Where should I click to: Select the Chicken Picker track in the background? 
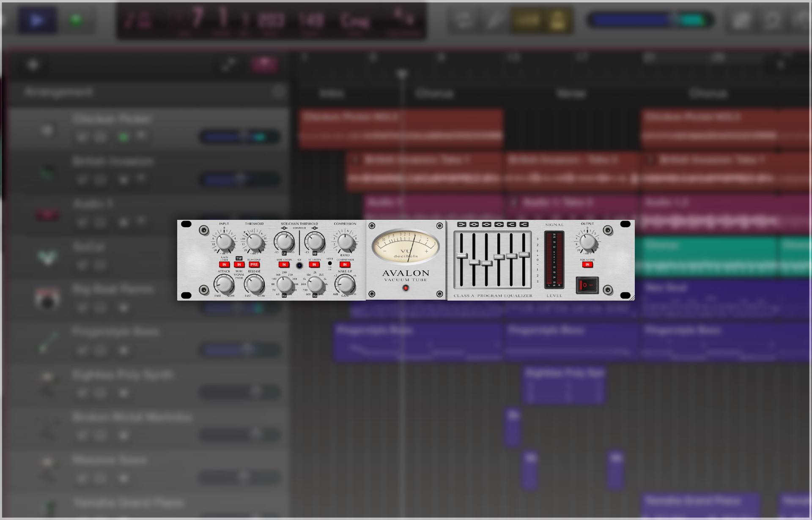click(148, 129)
